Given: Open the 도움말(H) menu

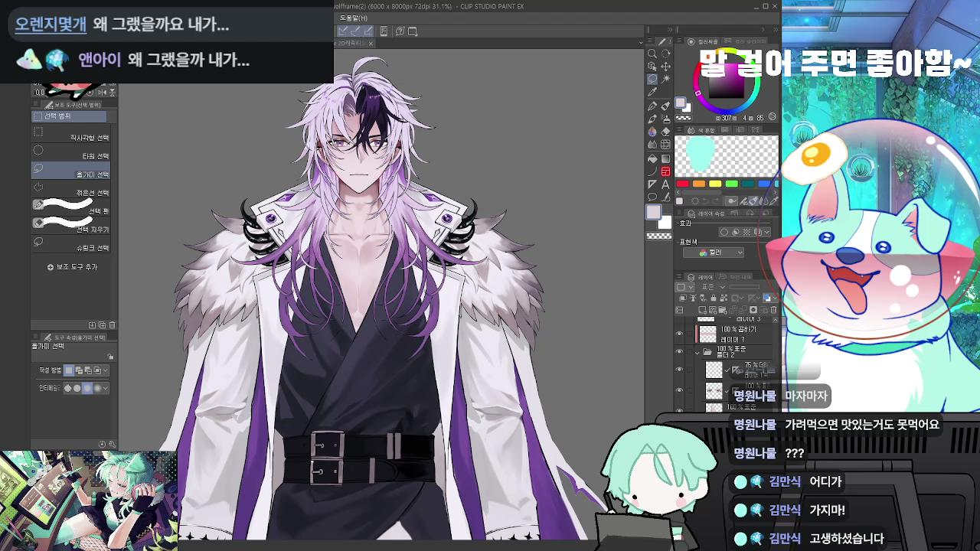Looking at the screenshot, I should click(354, 18).
